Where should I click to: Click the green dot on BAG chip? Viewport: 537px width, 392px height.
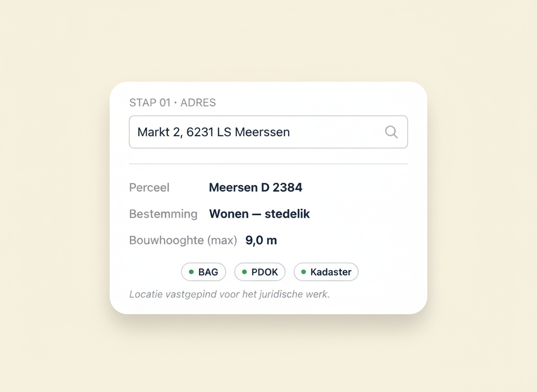pyautogui.click(x=191, y=272)
